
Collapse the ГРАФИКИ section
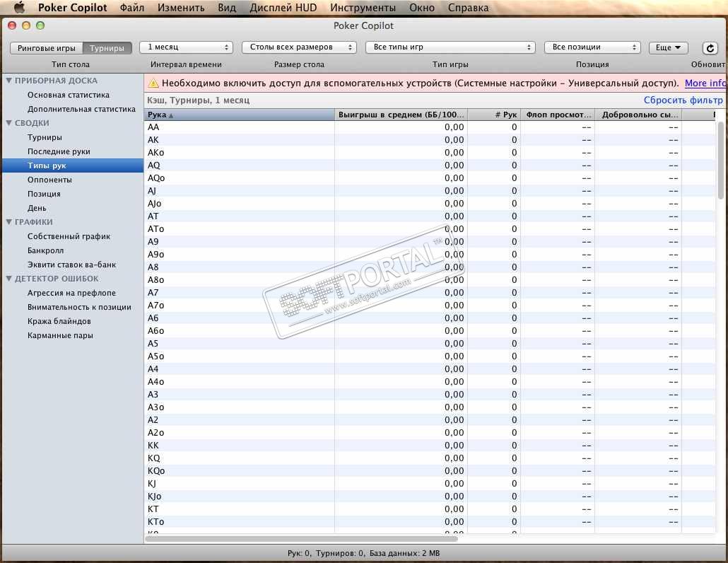point(8,221)
